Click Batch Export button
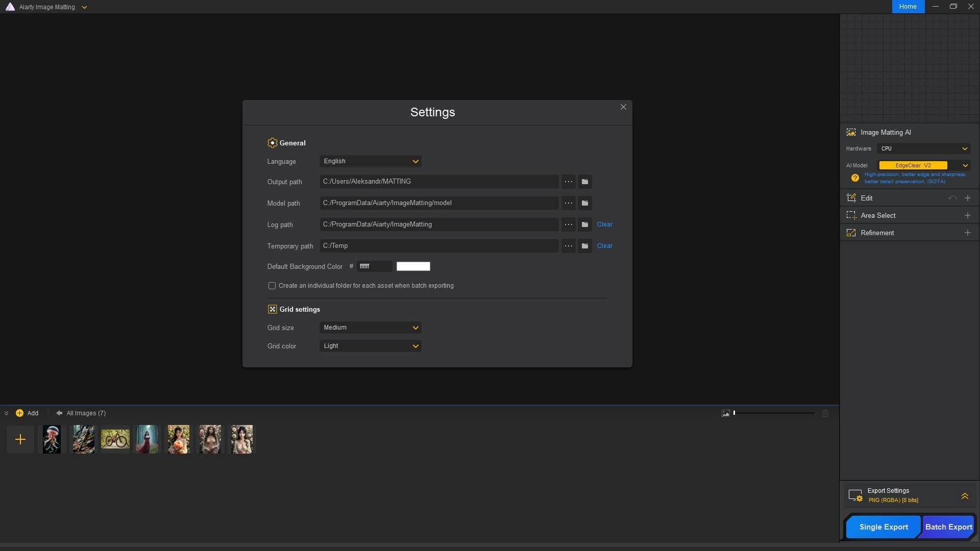Screen dimensions: 980x551 pyautogui.click(x=948, y=527)
